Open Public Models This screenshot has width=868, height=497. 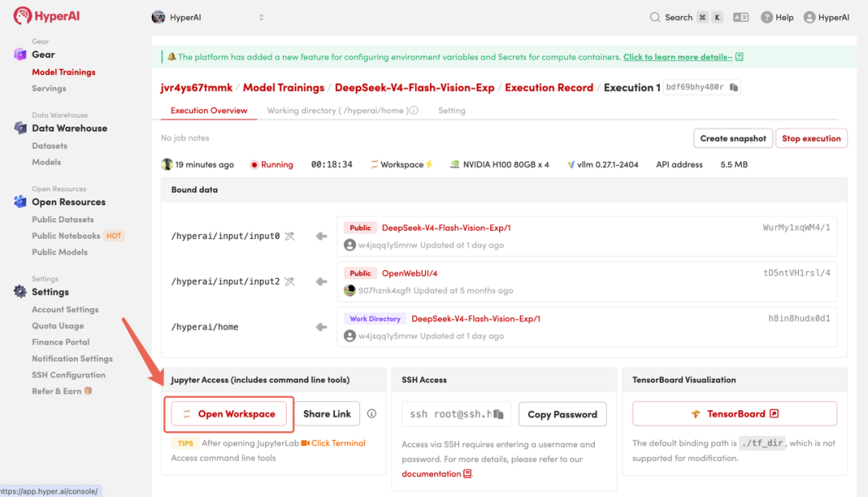click(59, 252)
